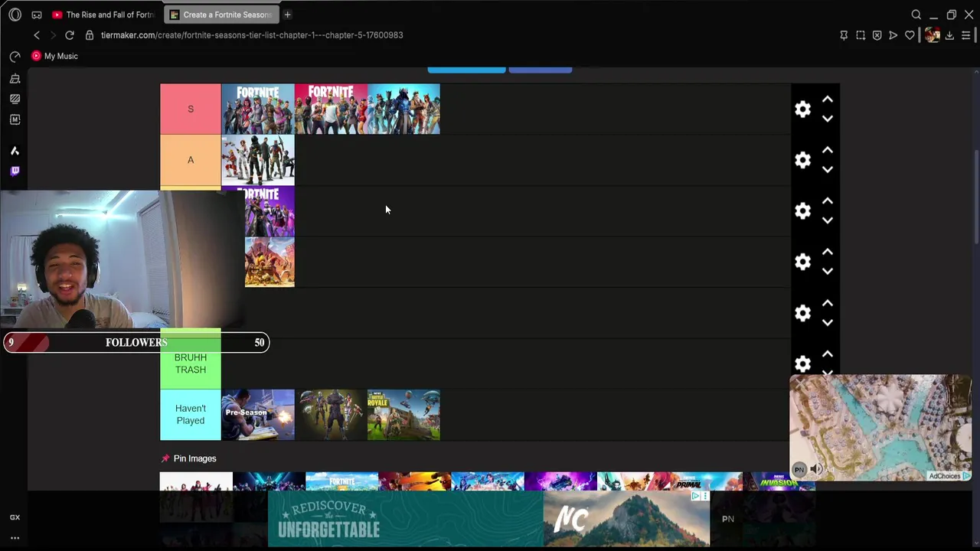Screen dimensions: 980x551
Task: Open the M sidebar messenger icon
Action: coord(15,119)
